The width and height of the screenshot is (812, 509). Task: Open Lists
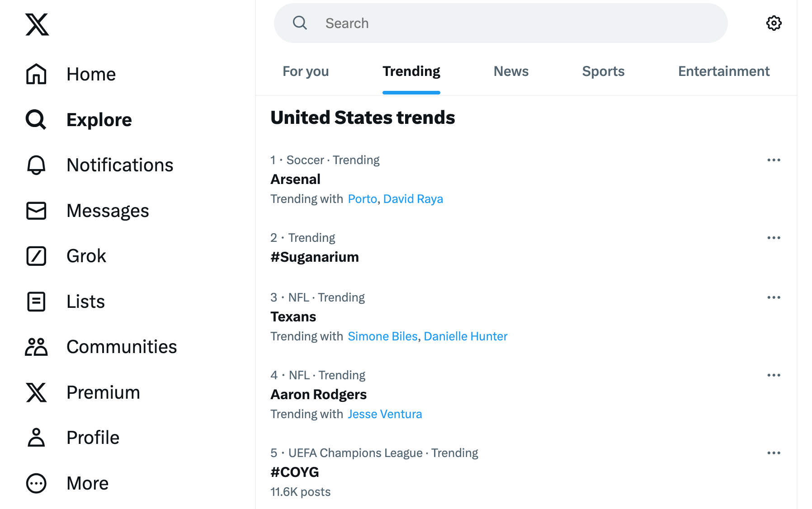(85, 301)
